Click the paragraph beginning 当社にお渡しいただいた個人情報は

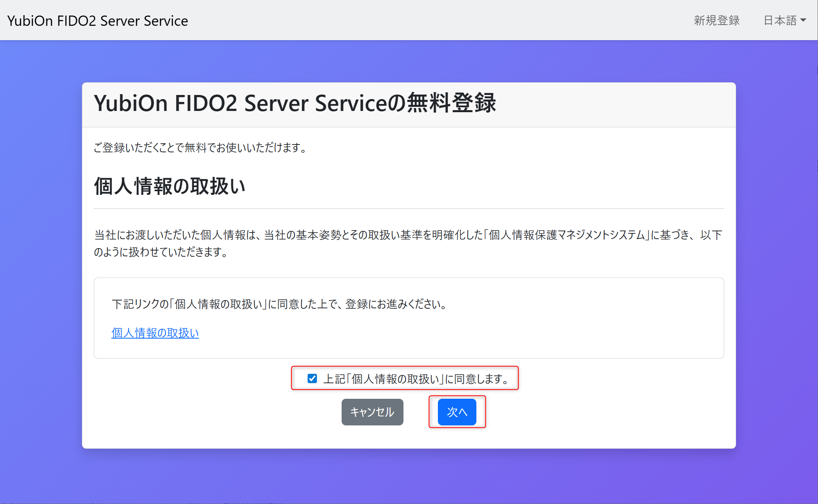click(408, 243)
